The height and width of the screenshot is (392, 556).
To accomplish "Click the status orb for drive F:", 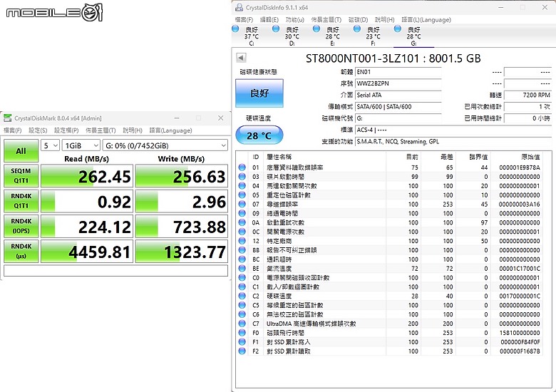I will coord(357,29).
